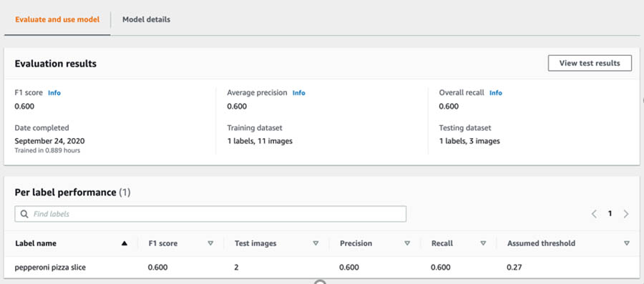Click the Assumed threshold column header text

[x=542, y=243]
